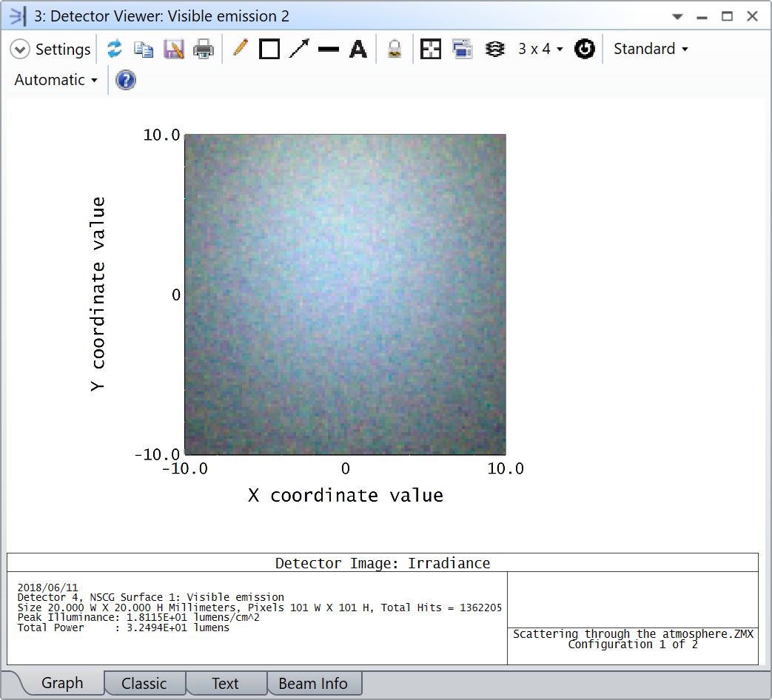Switch to the Beam Info tab
Viewport: 772px width, 700px height.
315,682
